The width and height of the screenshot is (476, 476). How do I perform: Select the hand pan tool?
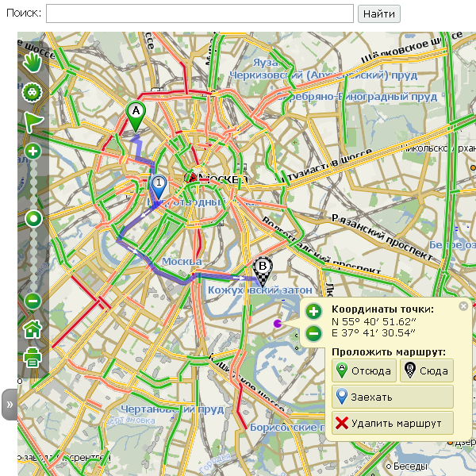pyautogui.click(x=33, y=61)
